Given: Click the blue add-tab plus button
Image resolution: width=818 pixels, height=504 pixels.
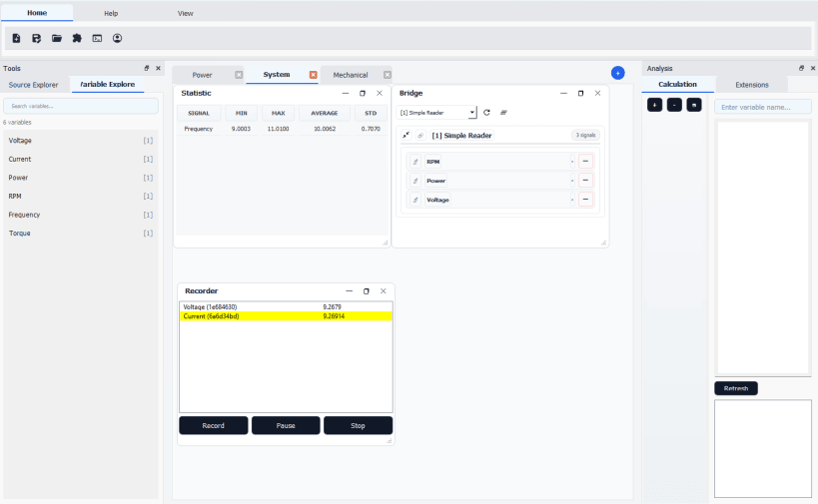Looking at the screenshot, I should 617,73.
